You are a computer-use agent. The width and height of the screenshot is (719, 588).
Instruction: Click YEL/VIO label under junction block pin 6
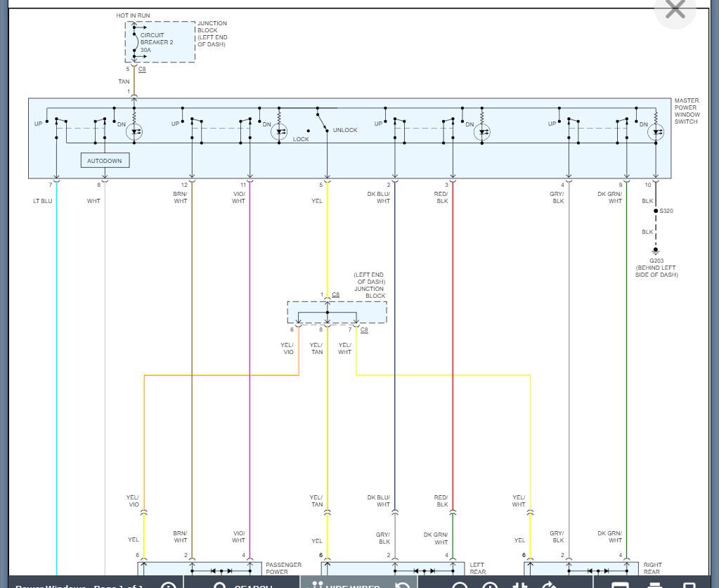(x=287, y=348)
